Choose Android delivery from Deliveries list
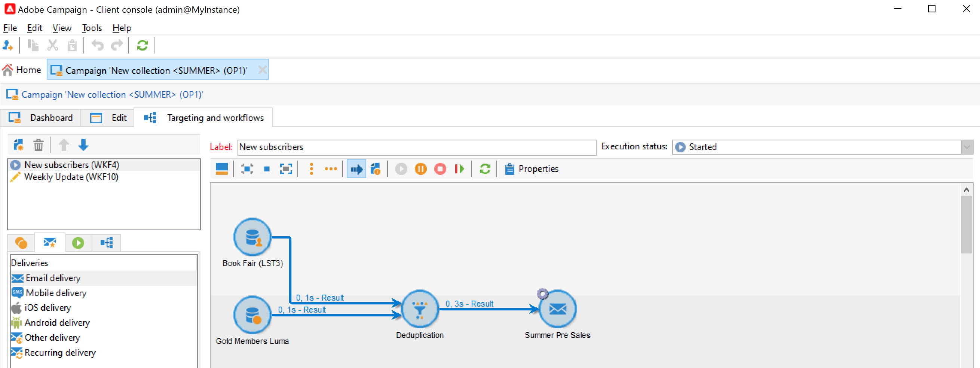This screenshot has width=980, height=368. click(x=104, y=323)
